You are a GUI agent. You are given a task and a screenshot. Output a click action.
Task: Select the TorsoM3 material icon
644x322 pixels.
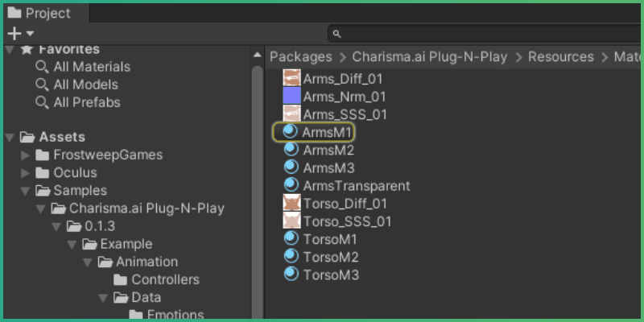[x=291, y=275]
